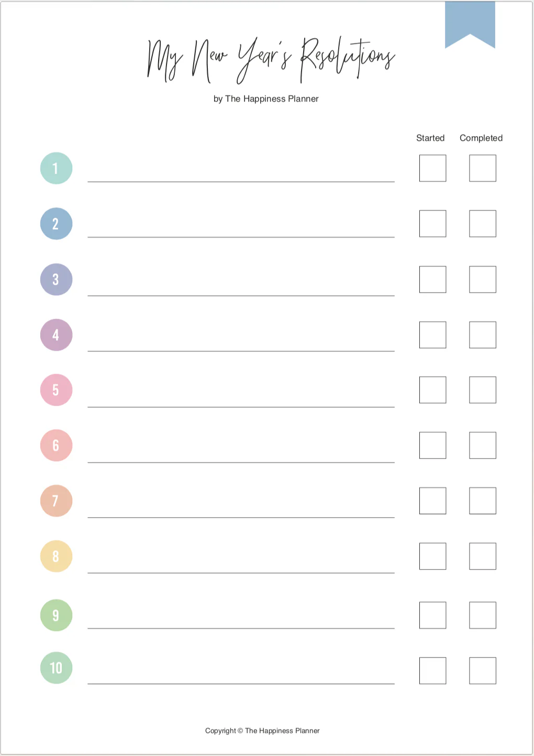
Task: Select the orange number 7 circle
Action: pyautogui.click(x=56, y=501)
